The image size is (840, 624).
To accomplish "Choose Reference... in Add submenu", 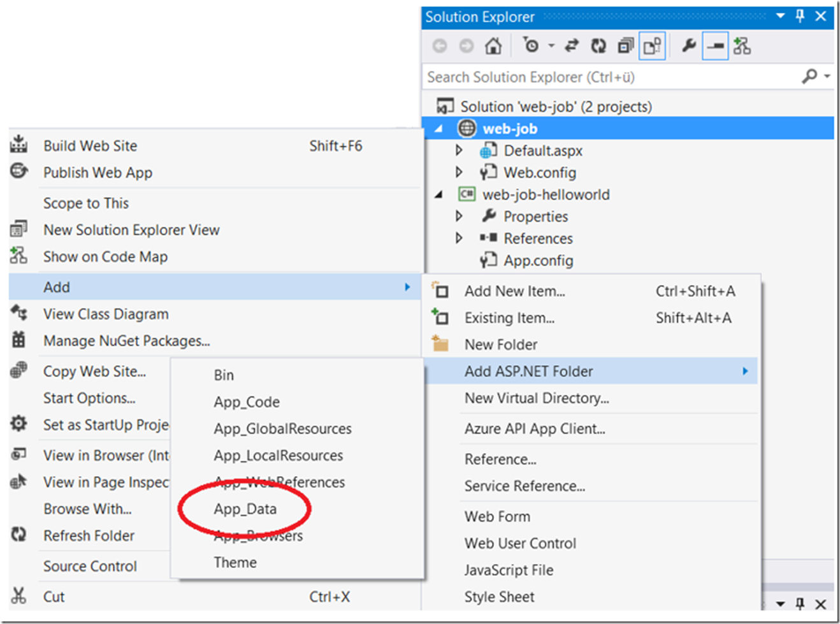I will (591, 460).
